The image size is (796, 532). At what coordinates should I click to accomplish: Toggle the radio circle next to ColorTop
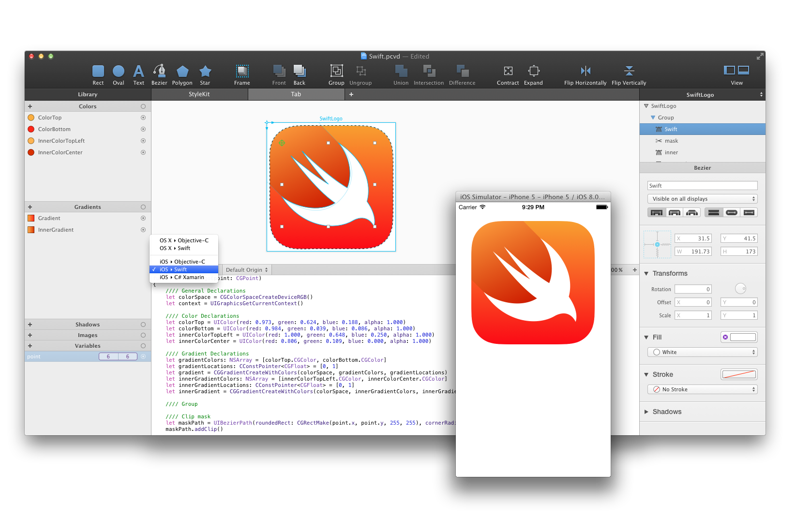(143, 118)
